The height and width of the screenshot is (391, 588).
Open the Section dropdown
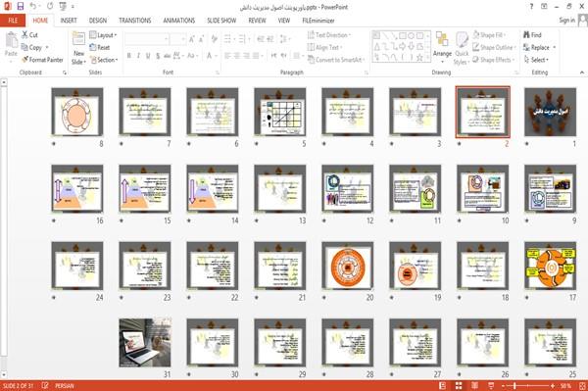104,60
